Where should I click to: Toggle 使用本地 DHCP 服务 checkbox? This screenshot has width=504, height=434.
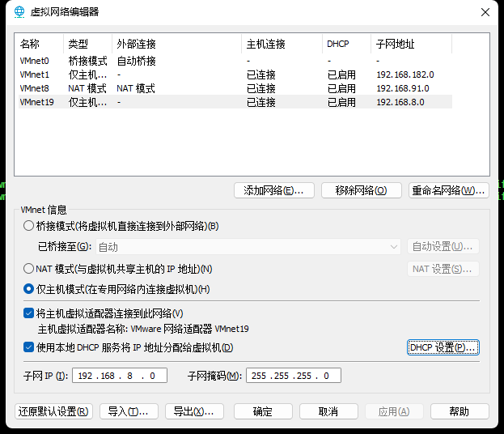[x=28, y=347]
